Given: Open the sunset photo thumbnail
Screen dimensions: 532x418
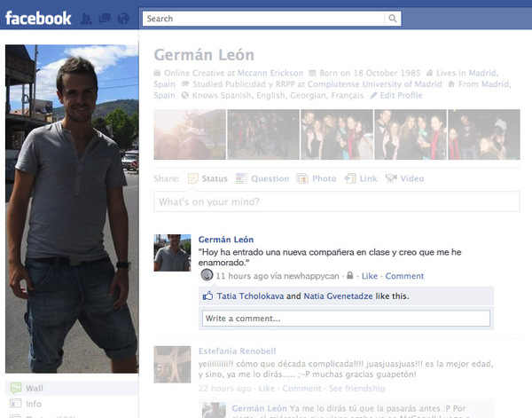Looking at the screenshot, I should pyautogui.click(x=190, y=135).
